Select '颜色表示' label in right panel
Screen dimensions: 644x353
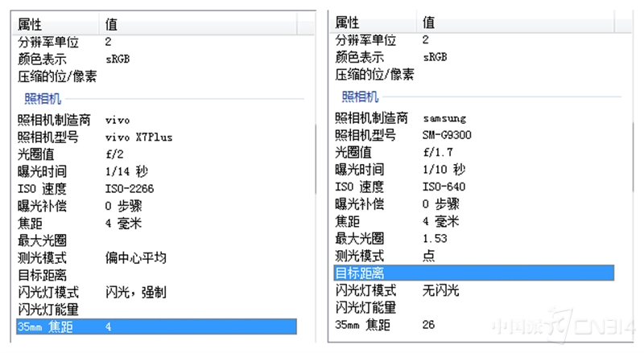(359, 57)
